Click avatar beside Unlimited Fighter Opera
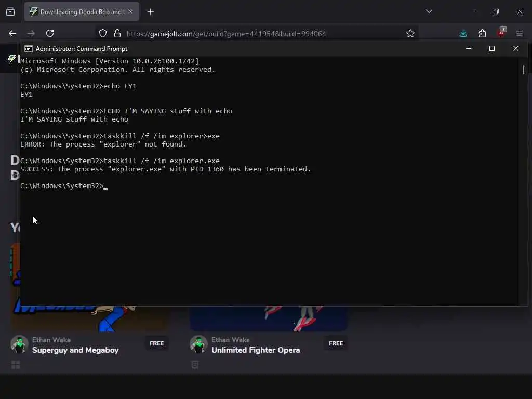 (x=198, y=344)
